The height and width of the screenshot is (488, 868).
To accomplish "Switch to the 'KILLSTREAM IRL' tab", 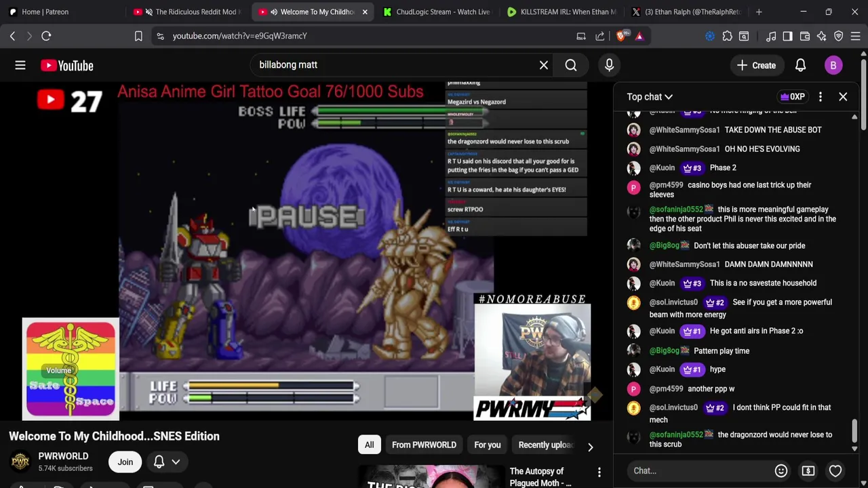I will click(x=561, y=12).
